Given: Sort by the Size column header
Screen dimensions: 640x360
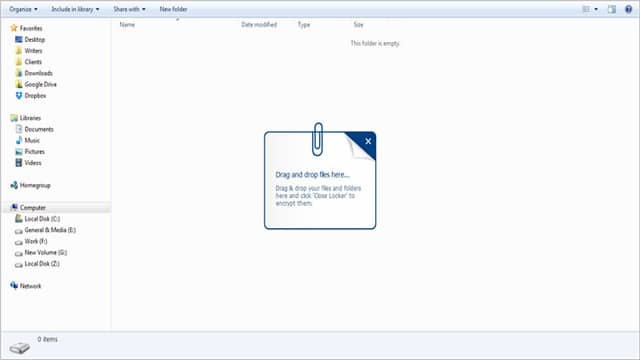Looking at the screenshot, I should click(x=358, y=25).
